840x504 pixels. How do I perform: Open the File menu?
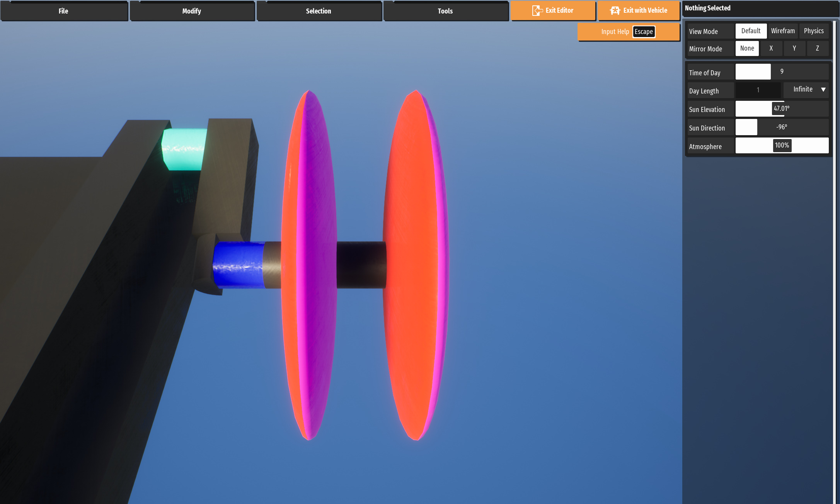[x=64, y=11]
